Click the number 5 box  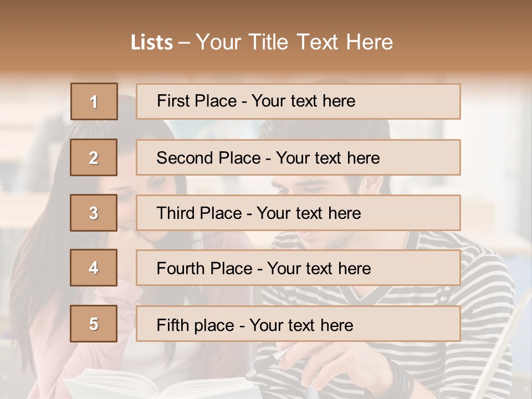pyautogui.click(x=94, y=324)
